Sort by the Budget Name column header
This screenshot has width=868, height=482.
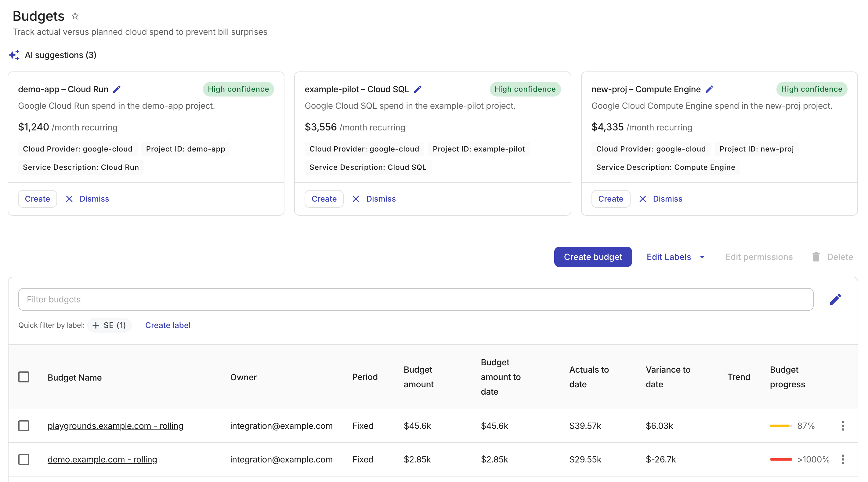[x=74, y=377]
